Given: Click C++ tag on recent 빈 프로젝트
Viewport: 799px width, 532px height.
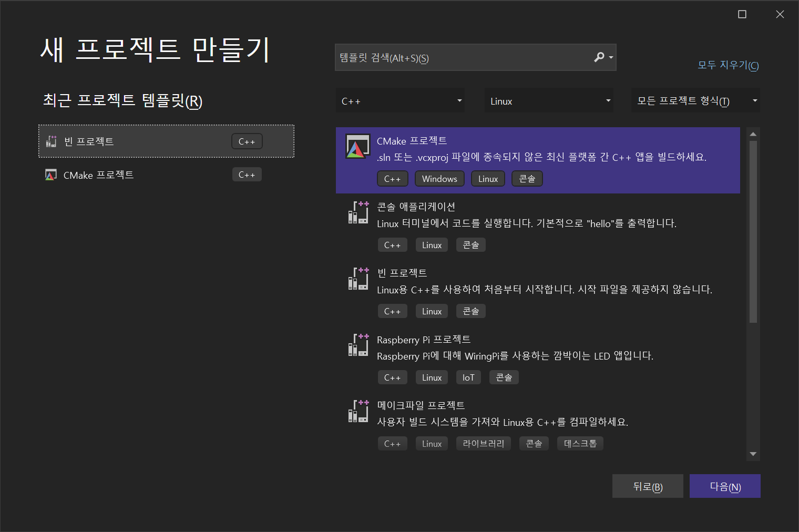Looking at the screenshot, I should (x=247, y=141).
